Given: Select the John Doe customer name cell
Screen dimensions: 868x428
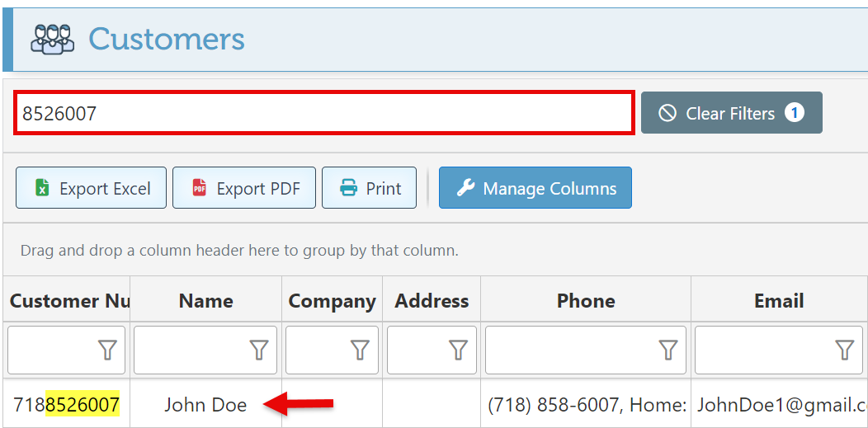Looking at the screenshot, I should pos(205,405).
